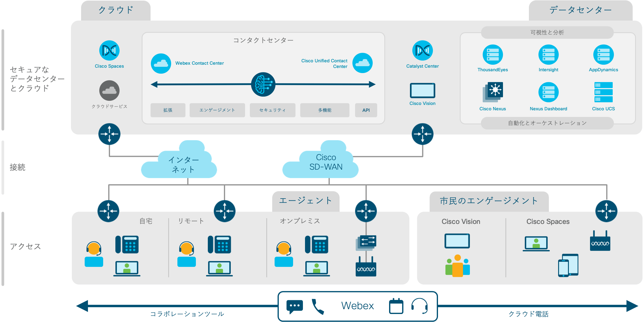Select the Catalyst Center icon

coord(422,51)
